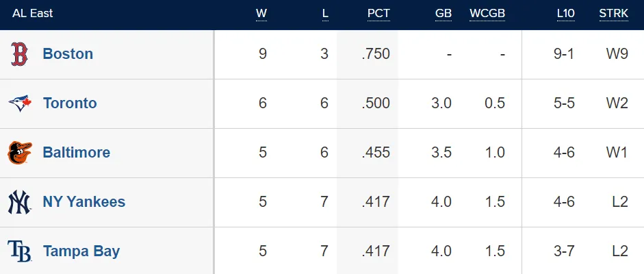Screen dimensions: 644x274
Task: Open the NY Yankees team link
Action: coord(83,202)
